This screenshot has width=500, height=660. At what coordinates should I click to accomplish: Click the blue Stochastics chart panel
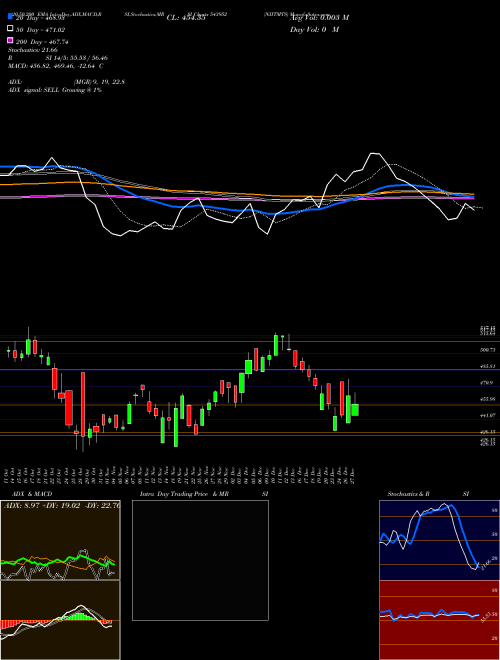[439, 540]
